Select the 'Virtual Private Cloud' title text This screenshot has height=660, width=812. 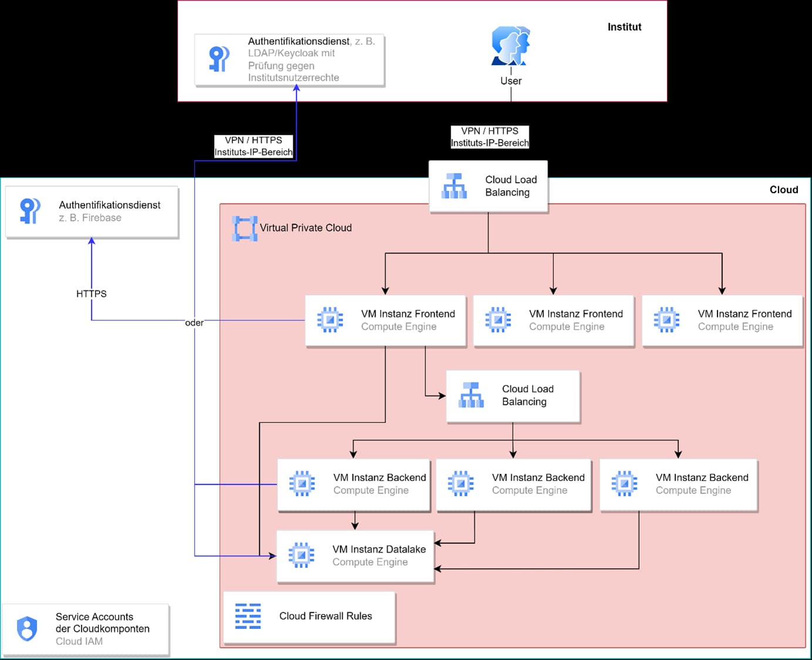coord(306,228)
